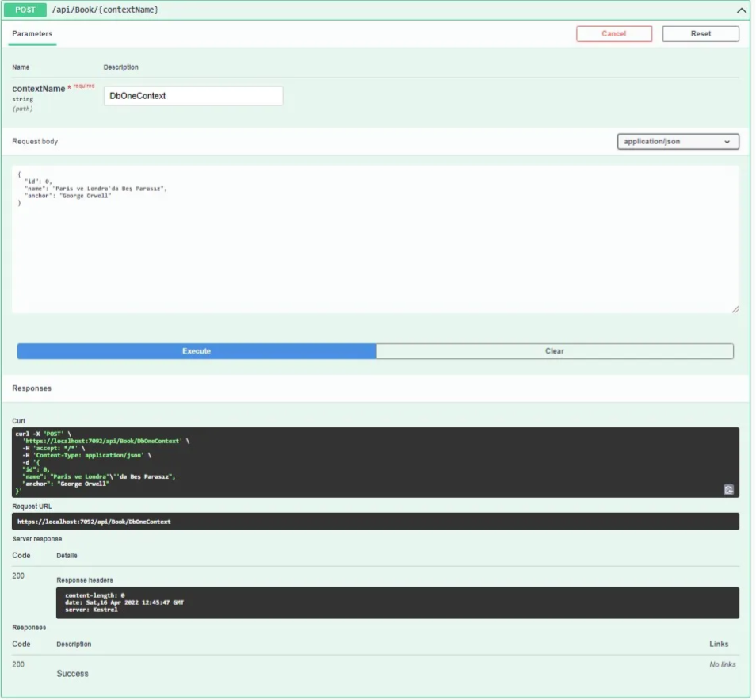Open the application/json content type dropdown
Screen dimensions: 756x700
678,142
